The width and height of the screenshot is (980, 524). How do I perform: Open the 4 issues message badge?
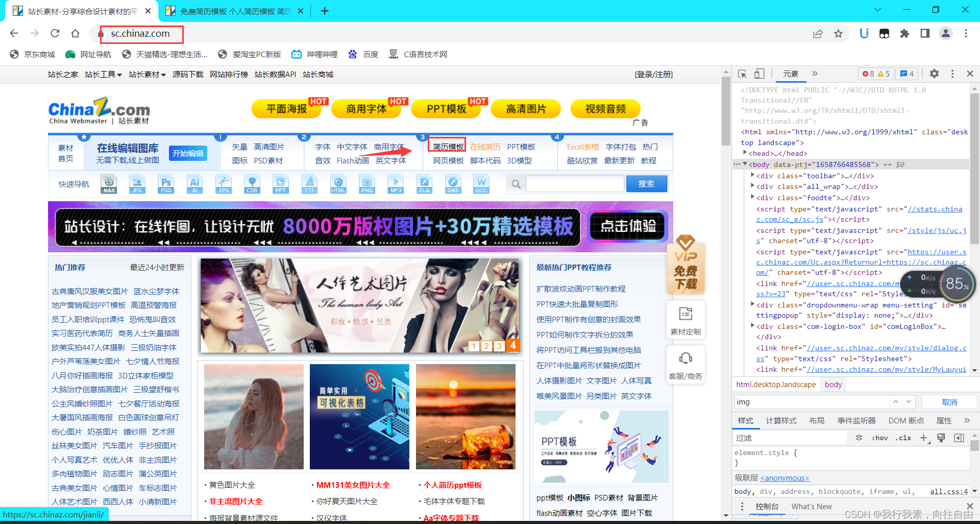point(907,74)
